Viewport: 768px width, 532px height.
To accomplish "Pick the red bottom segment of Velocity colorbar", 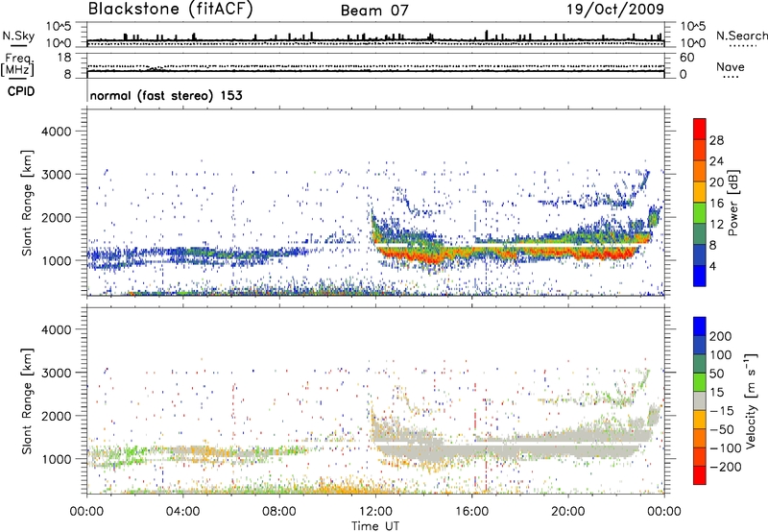I will tap(700, 475).
